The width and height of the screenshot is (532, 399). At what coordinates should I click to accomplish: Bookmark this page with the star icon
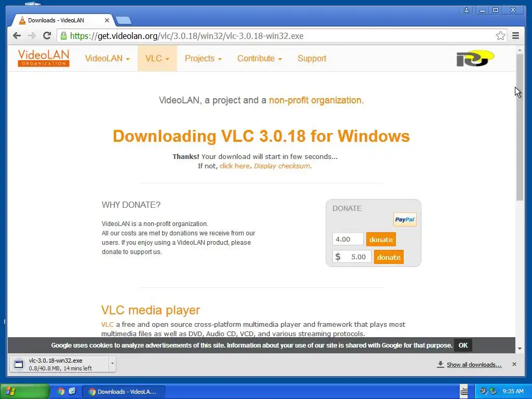[500, 36]
